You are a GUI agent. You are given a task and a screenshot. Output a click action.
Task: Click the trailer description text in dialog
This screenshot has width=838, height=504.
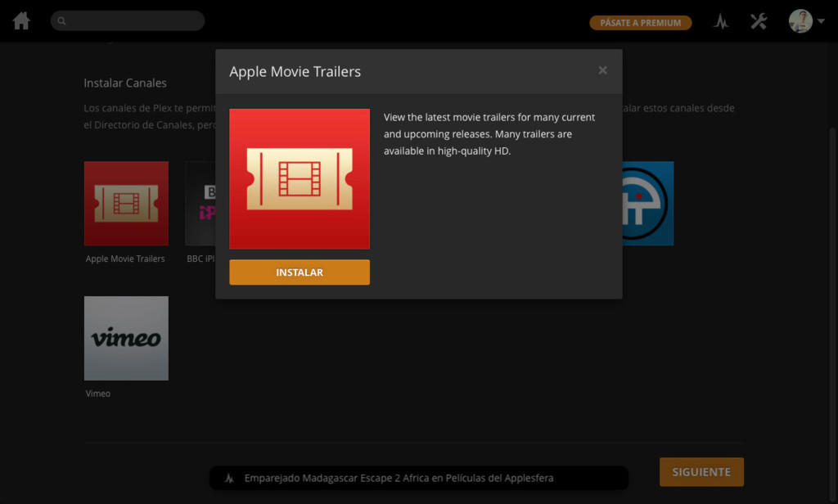pos(489,133)
